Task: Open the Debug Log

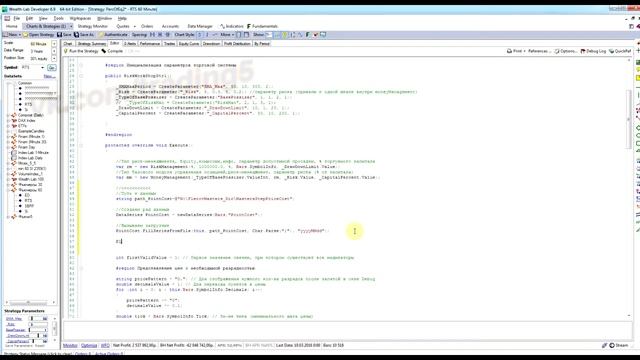Action: coord(593,51)
